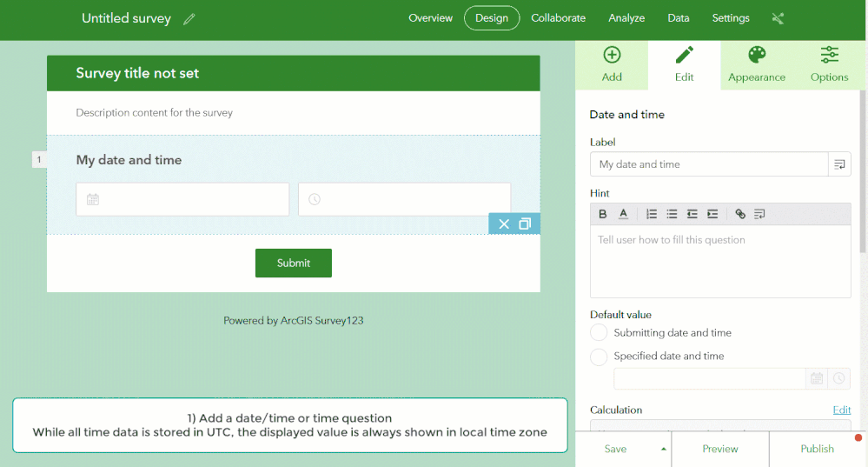Delete the date question with X icon
This screenshot has height=467, width=868.
tap(504, 223)
